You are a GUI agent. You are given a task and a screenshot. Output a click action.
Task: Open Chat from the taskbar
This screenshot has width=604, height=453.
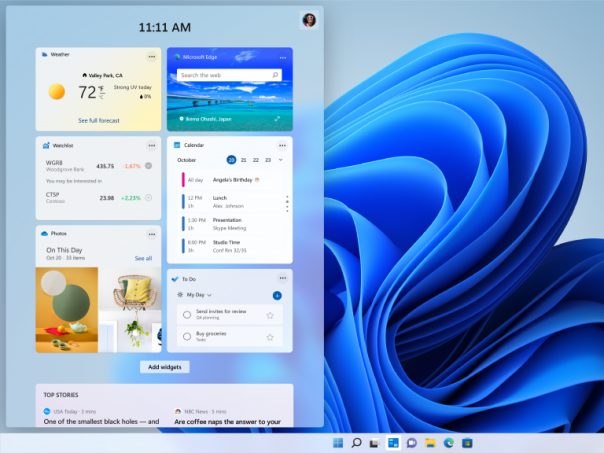(x=411, y=443)
